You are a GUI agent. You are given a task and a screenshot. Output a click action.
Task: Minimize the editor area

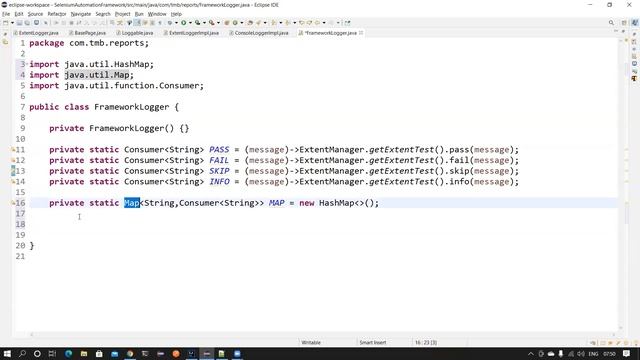point(616,31)
